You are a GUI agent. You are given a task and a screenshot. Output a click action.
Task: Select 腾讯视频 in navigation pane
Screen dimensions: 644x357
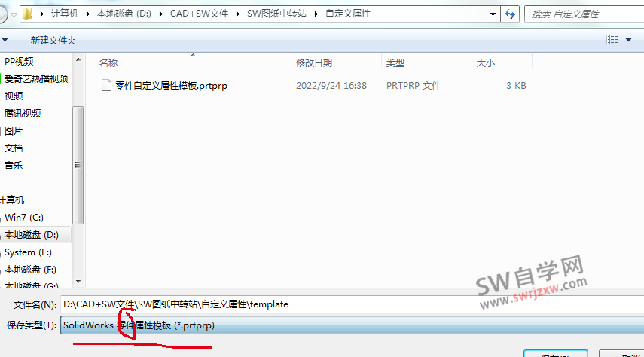click(x=23, y=114)
